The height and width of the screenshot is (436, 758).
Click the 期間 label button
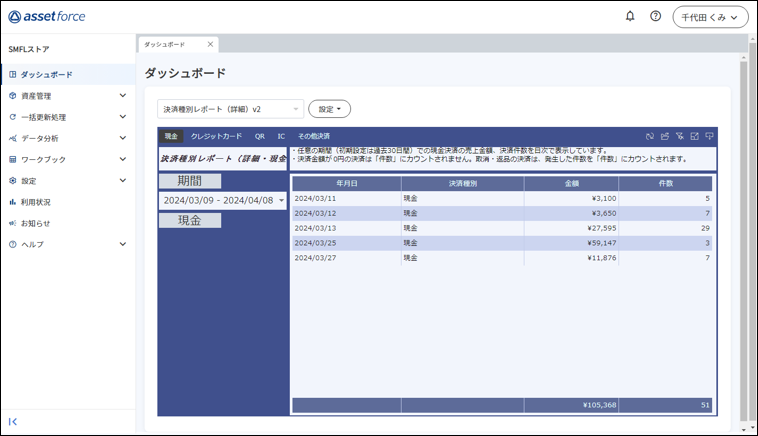pos(190,181)
